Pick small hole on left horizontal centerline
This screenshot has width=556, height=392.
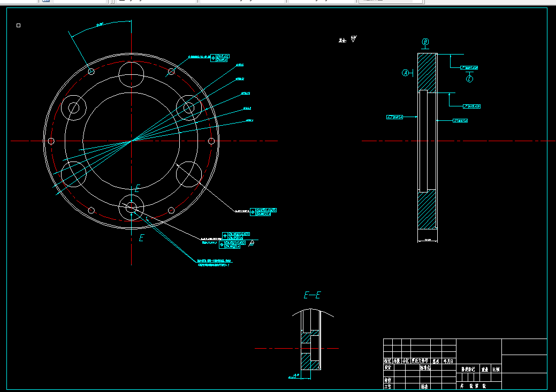51,141
